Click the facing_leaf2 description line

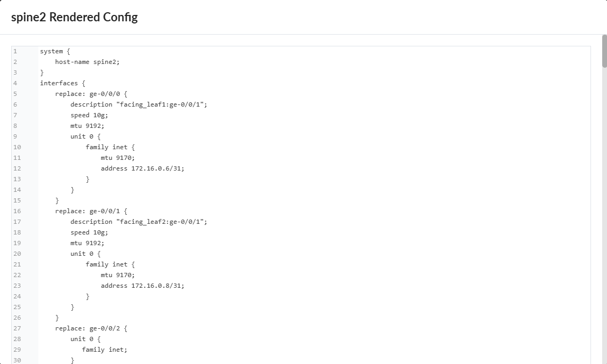coord(139,222)
